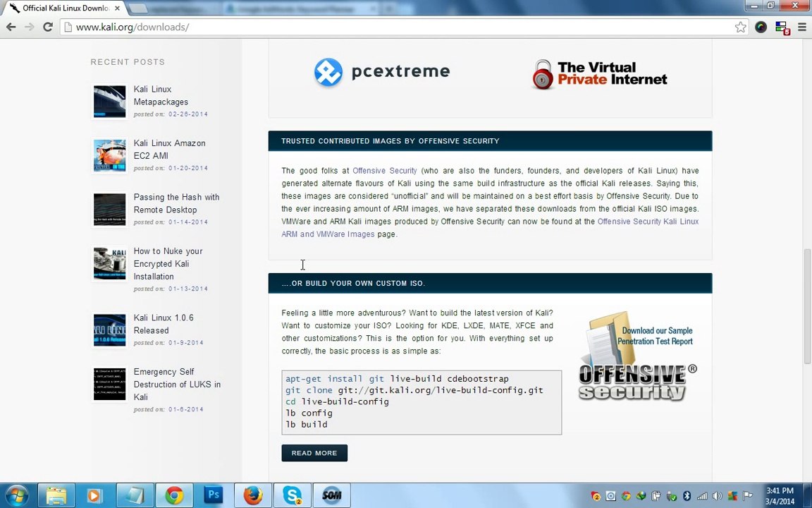
Task: Open the network signal bars tray icon
Action: coord(702,496)
